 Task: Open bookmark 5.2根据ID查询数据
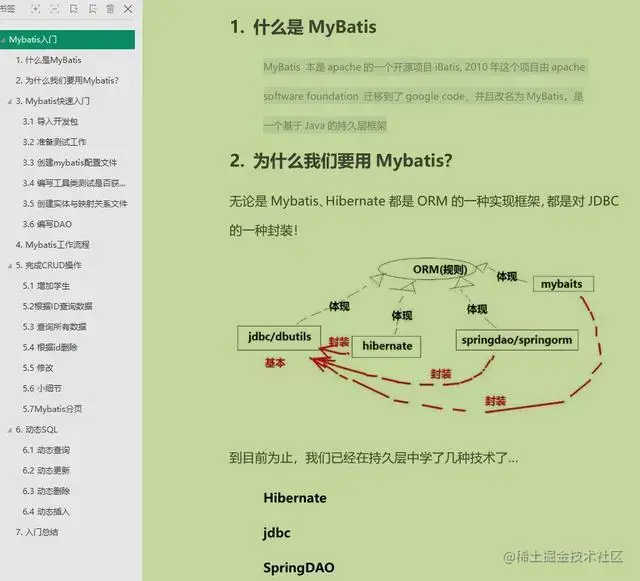pyautogui.click(x=58, y=306)
